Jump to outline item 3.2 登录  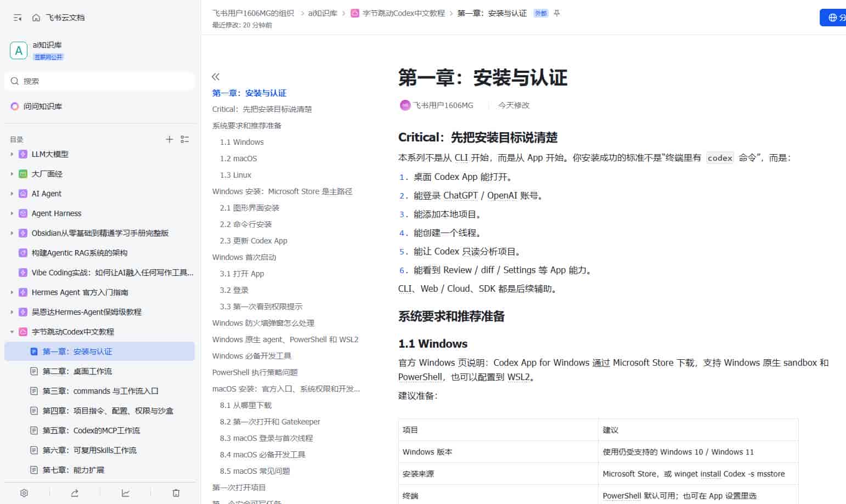tap(234, 290)
